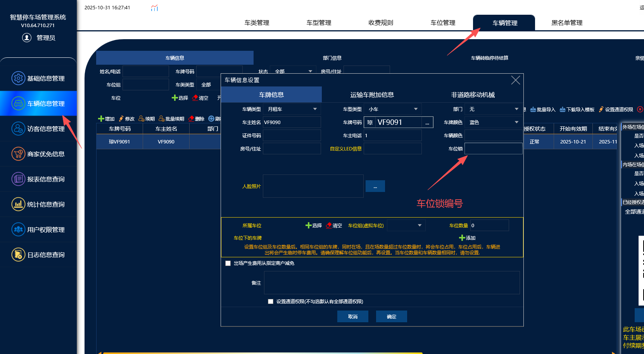Open 黑名单管理 top tab
Image resolution: width=644 pixels, height=354 pixels.
(567, 23)
